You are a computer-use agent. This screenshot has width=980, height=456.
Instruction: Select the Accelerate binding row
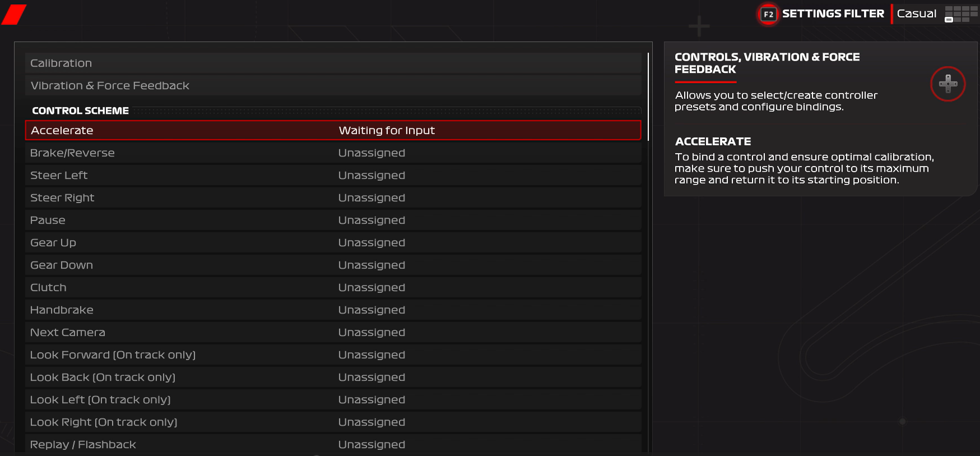coord(333,131)
